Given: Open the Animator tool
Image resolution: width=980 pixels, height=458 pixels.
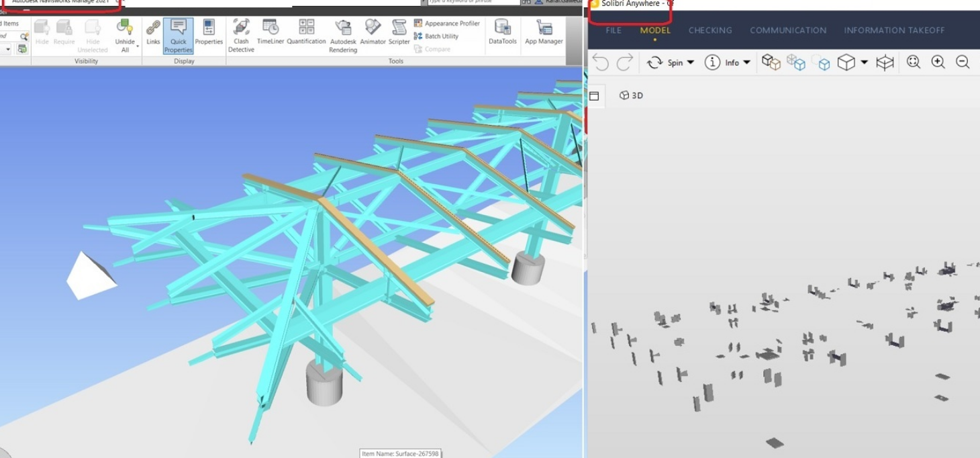Looking at the screenshot, I should tap(373, 32).
